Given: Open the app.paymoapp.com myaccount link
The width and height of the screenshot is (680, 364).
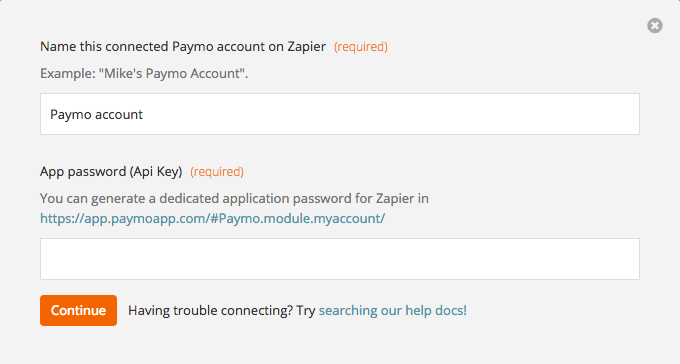Looking at the screenshot, I should pos(212,218).
